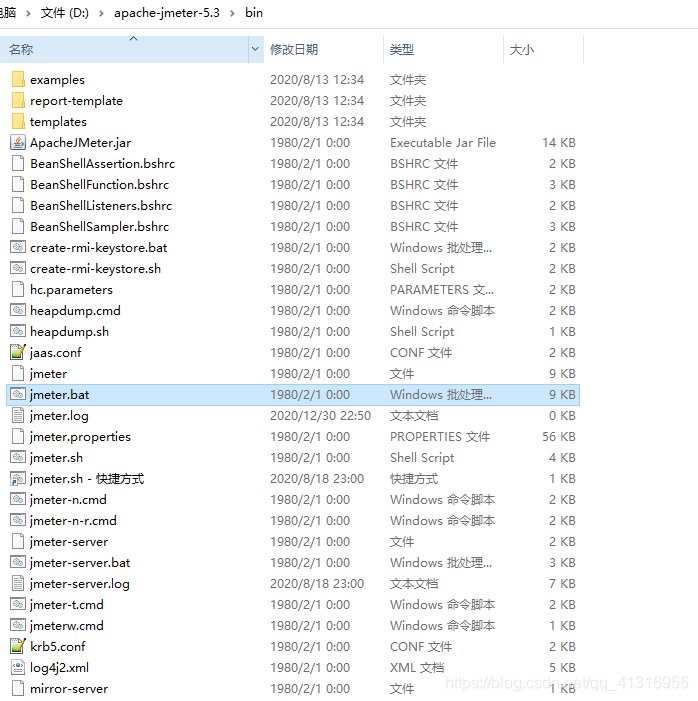Screen dimensions: 698x701
Task: Select BeanShellListeners.bshrc file name
Action: (101, 206)
